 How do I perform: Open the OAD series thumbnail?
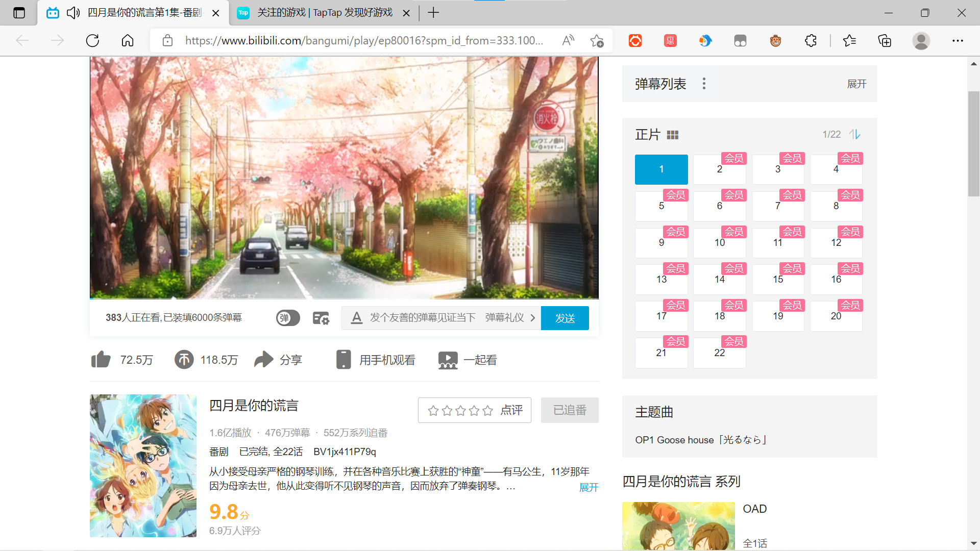pyautogui.click(x=678, y=525)
